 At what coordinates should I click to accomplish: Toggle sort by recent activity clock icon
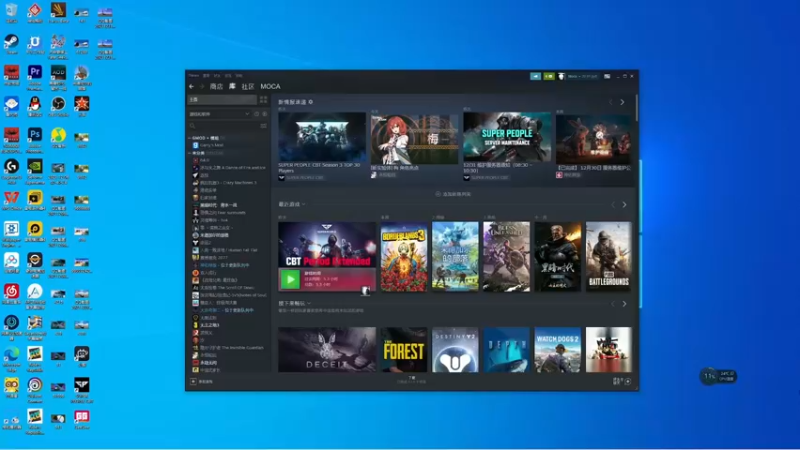point(257,114)
